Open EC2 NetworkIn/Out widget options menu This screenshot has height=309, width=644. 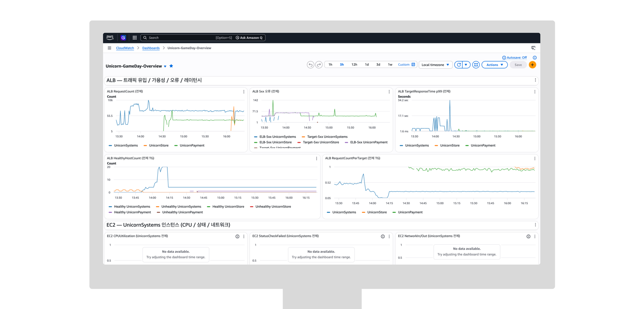tap(535, 236)
